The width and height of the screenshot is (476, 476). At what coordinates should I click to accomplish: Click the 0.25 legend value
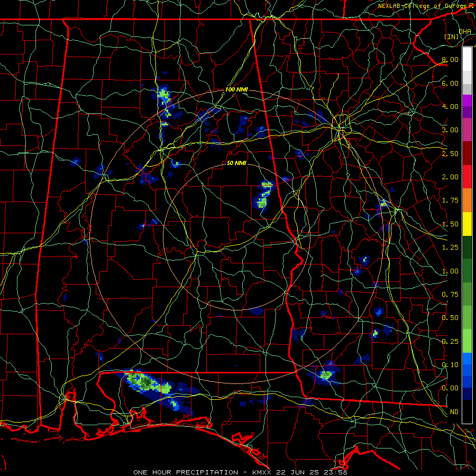(x=450, y=342)
